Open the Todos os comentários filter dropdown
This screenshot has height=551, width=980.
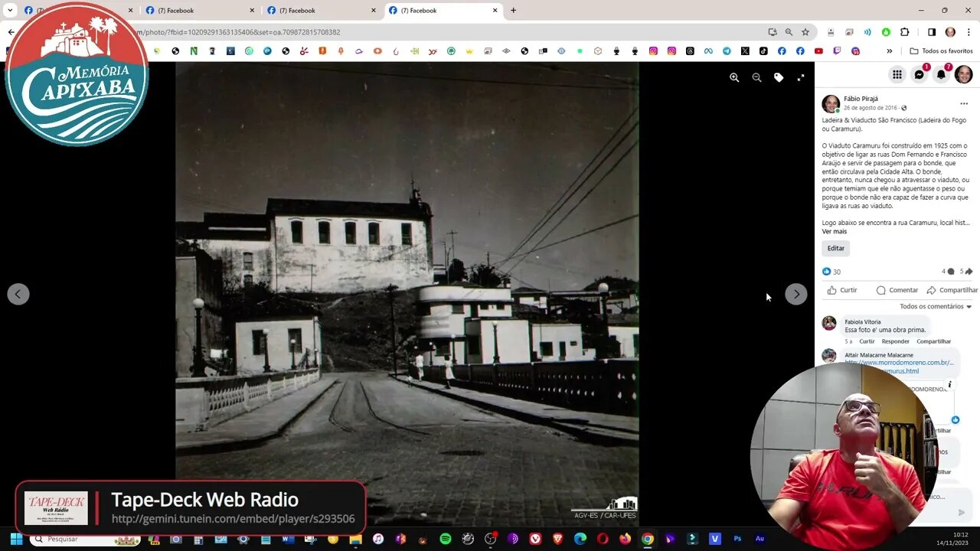tap(936, 307)
